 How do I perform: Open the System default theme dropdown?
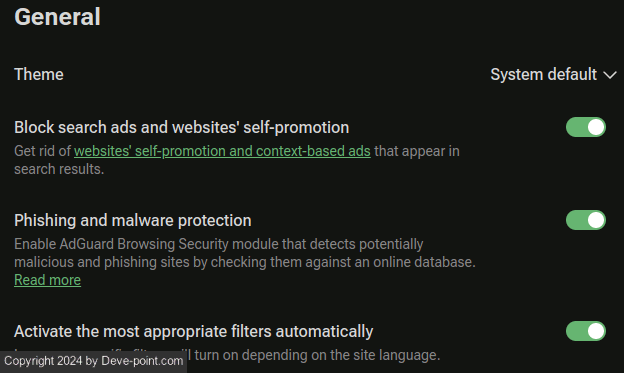pyautogui.click(x=554, y=74)
